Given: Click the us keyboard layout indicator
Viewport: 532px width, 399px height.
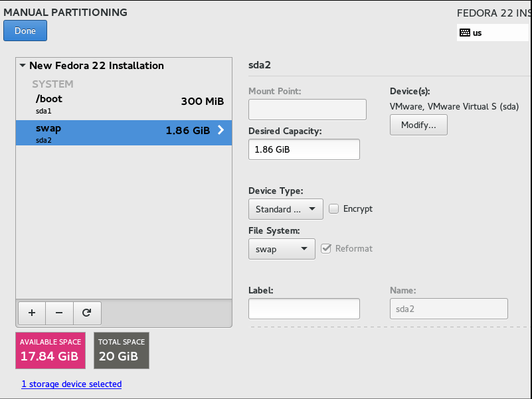Looking at the screenshot, I should click(493, 33).
